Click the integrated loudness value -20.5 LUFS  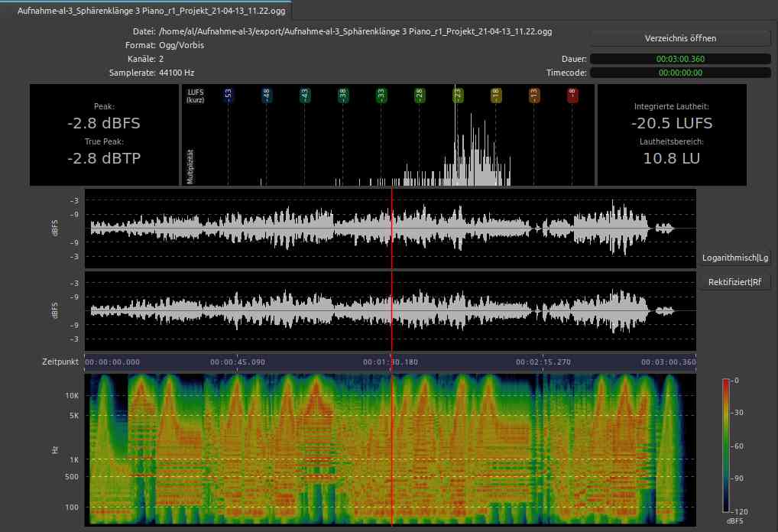[x=672, y=123]
